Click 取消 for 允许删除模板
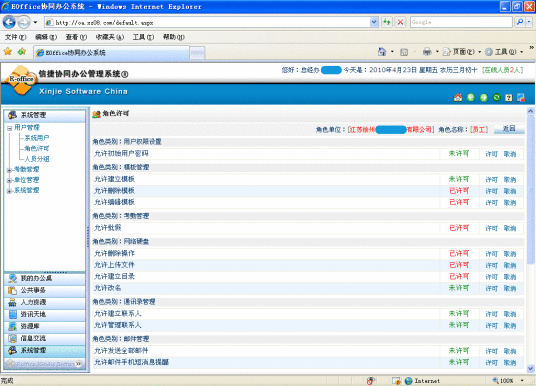The width and height of the screenshot is (536, 386). [510, 191]
